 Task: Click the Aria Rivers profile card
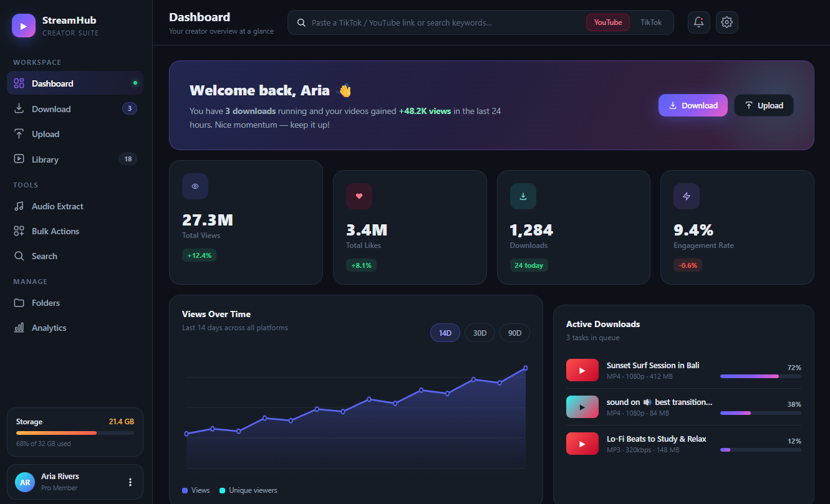pos(75,482)
